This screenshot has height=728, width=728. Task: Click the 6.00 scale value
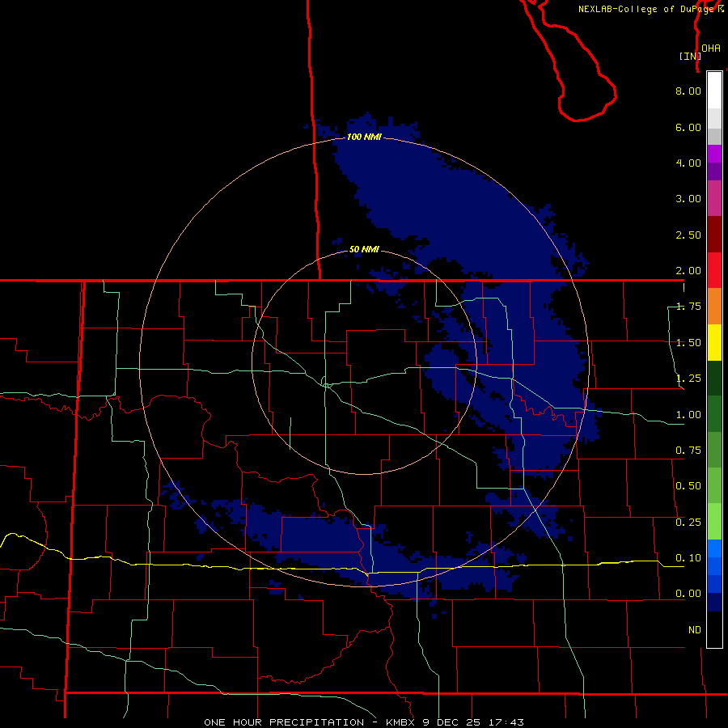(688, 127)
